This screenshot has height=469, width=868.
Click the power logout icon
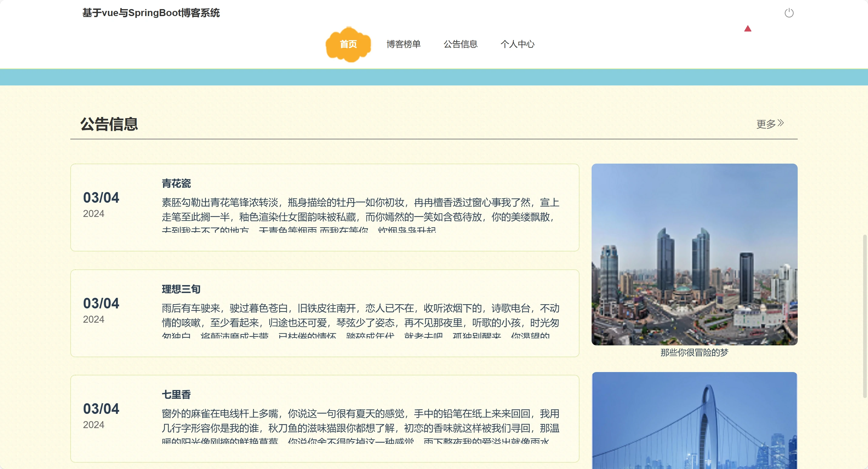click(x=789, y=13)
